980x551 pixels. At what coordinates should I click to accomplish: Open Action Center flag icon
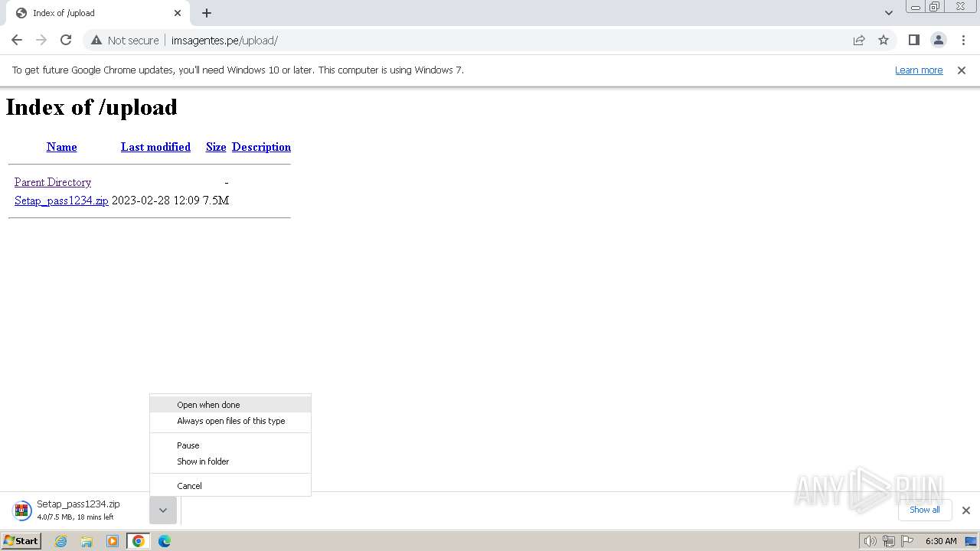click(x=908, y=541)
